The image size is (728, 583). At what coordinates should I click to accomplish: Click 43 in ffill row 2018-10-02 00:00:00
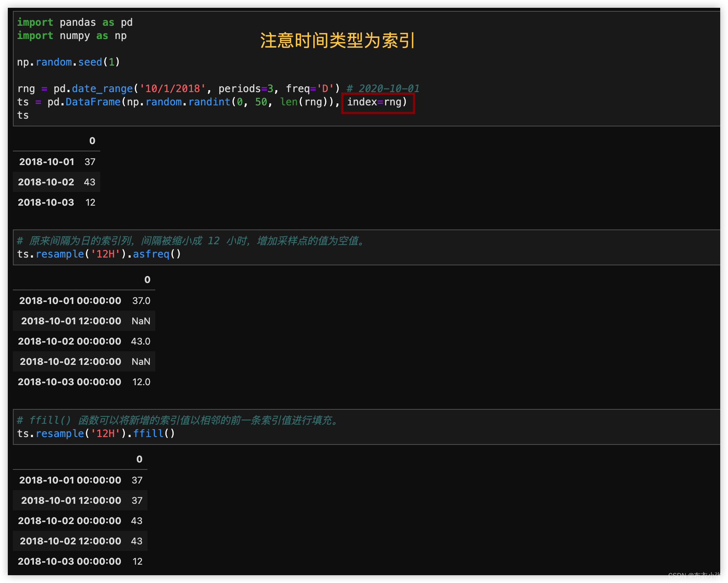(x=137, y=521)
